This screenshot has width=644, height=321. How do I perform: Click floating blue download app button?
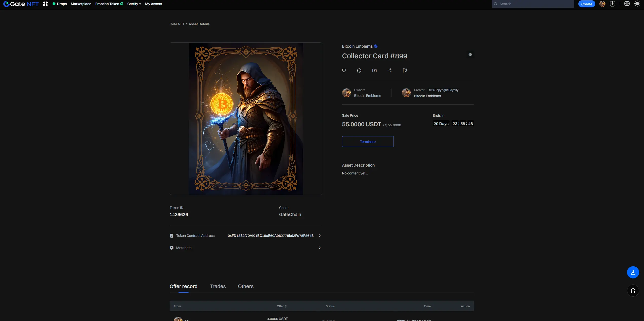click(633, 272)
